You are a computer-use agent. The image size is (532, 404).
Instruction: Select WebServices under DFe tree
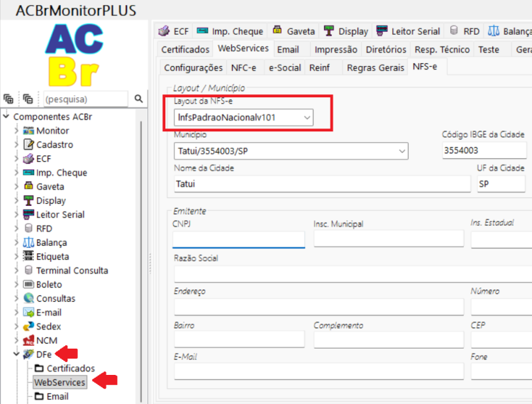(x=60, y=382)
